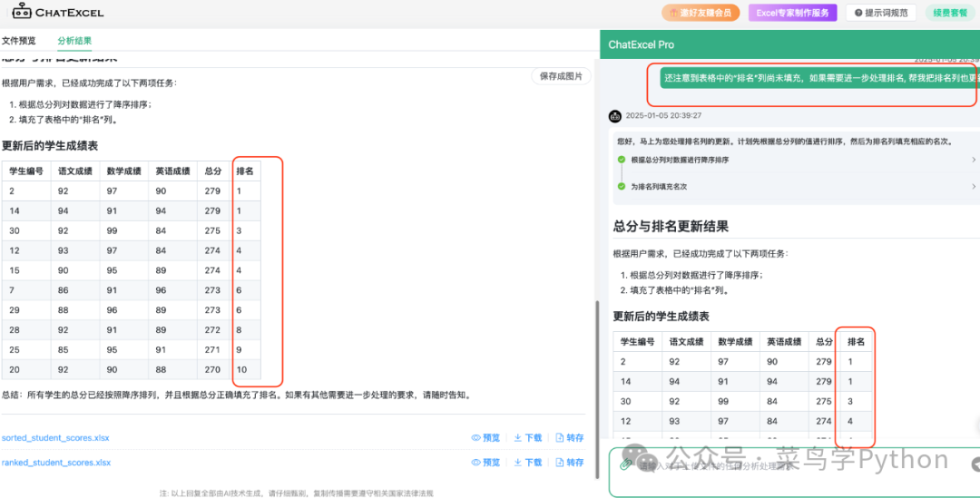Click the 续费套餐 button

tap(950, 13)
